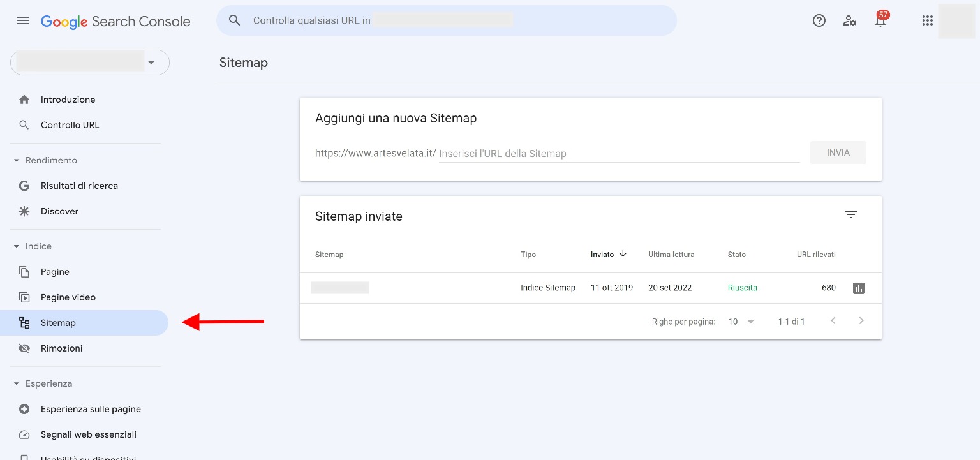Screen dimensions: 980x460
Task: Click the Indice Sitemap cell
Action: pyautogui.click(x=548, y=288)
